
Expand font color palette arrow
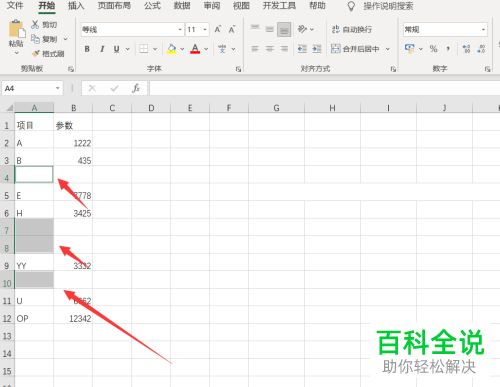tap(206, 49)
